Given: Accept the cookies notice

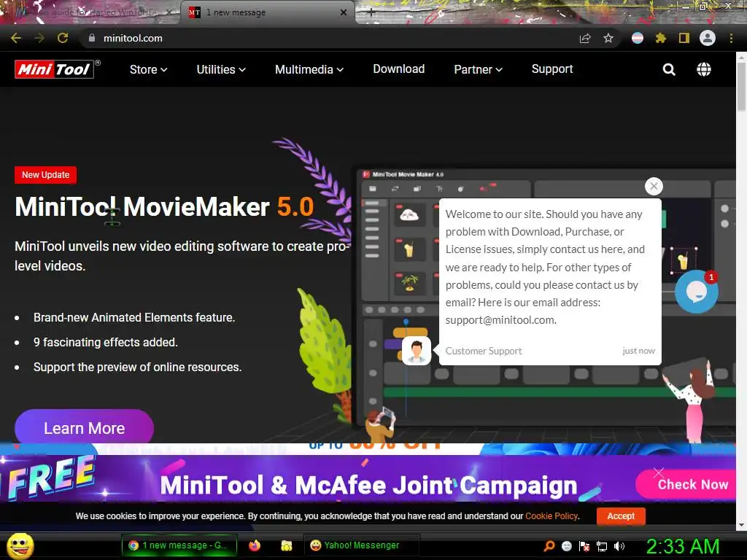Looking at the screenshot, I should click(x=621, y=516).
